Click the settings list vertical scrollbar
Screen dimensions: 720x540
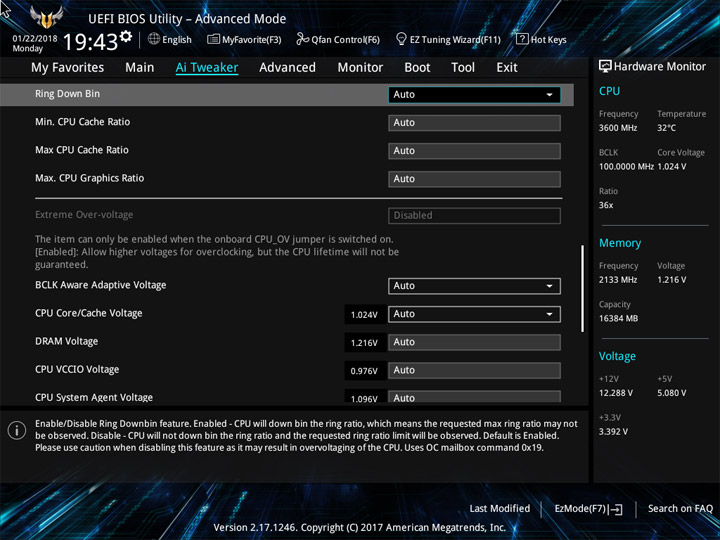[x=583, y=288]
